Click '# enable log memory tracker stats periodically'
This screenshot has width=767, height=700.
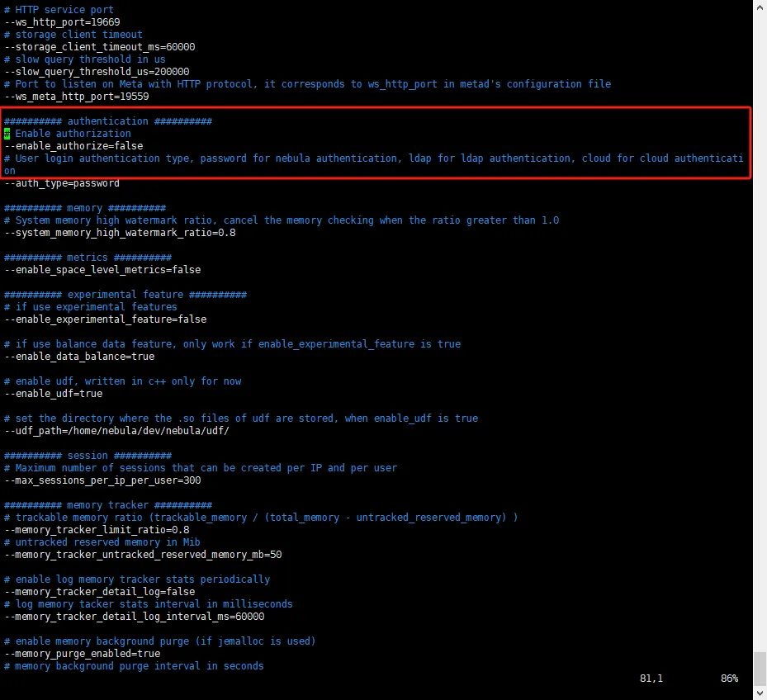click(137, 579)
